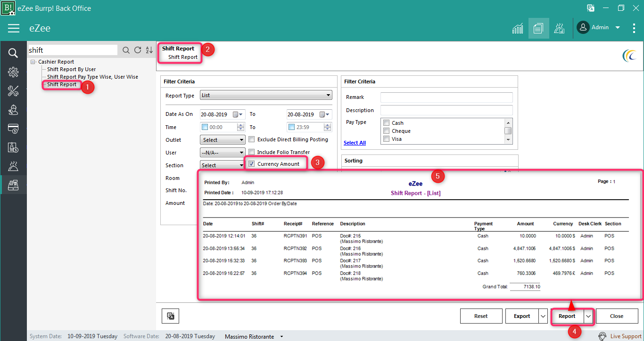
Task: Open the Report options dropdown arrow
Action: point(588,317)
